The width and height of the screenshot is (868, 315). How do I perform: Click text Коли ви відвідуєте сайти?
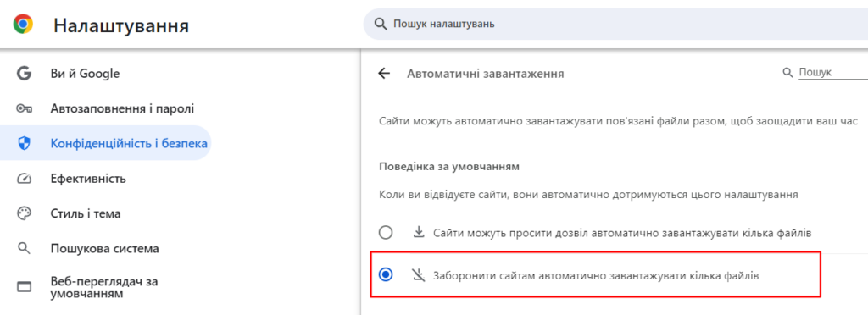tap(588, 195)
